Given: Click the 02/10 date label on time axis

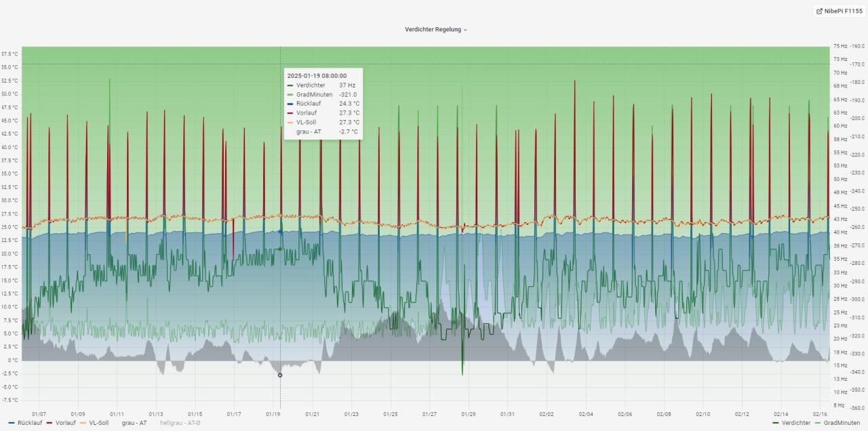Looking at the screenshot, I should [703, 414].
